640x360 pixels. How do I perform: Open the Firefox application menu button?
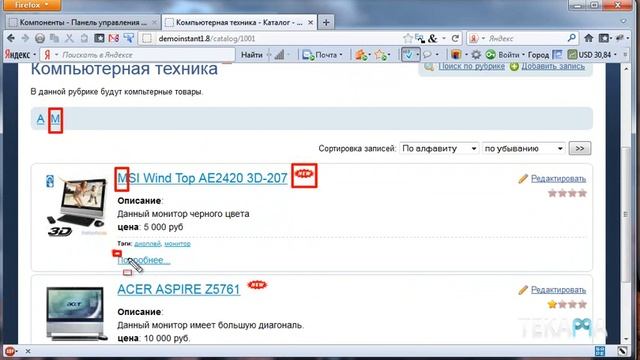[31, 5]
